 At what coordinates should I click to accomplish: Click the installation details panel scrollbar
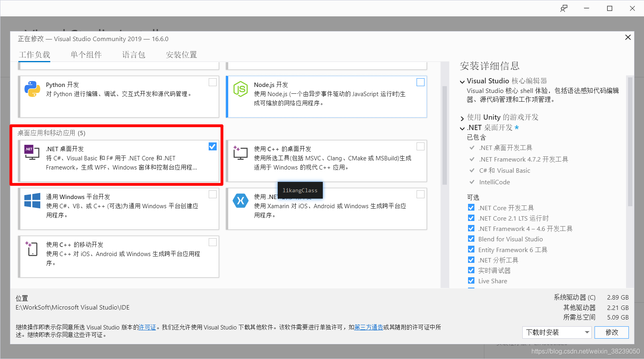(x=630, y=142)
